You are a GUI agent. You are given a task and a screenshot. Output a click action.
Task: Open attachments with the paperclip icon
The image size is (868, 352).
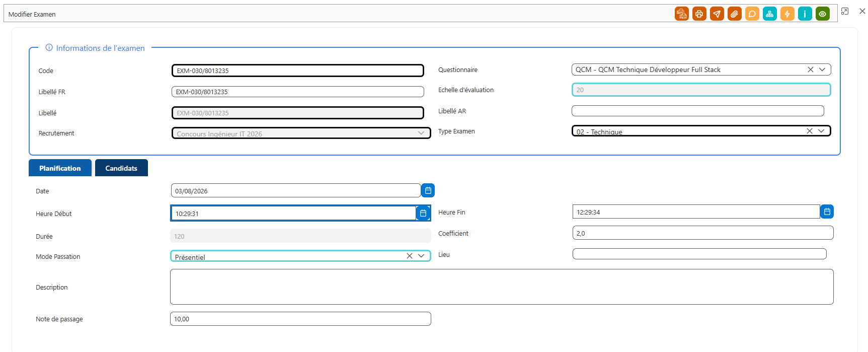coord(734,14)
